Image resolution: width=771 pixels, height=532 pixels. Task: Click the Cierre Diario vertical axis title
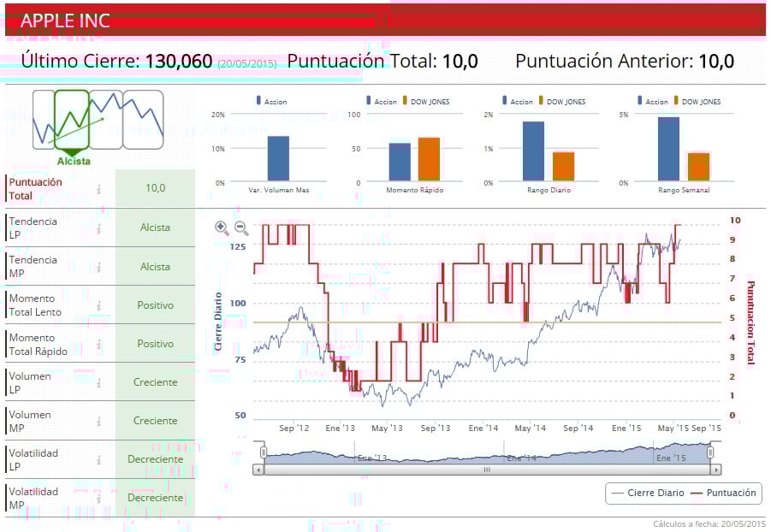pyautogui.click(x=218, y=322)
